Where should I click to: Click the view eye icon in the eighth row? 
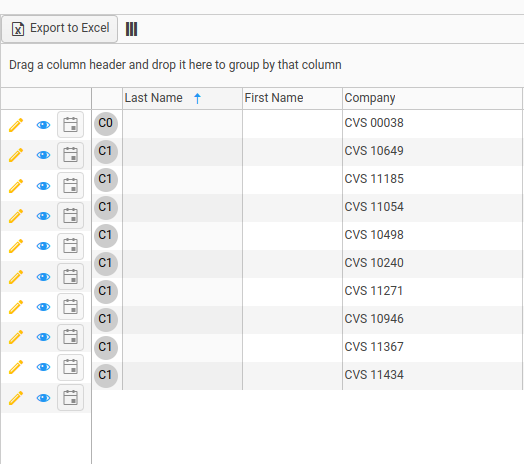(43, 337)
